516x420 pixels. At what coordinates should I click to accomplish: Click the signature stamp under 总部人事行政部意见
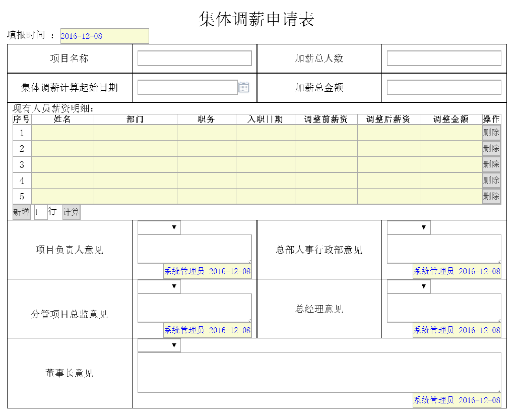tap(457, 271)
